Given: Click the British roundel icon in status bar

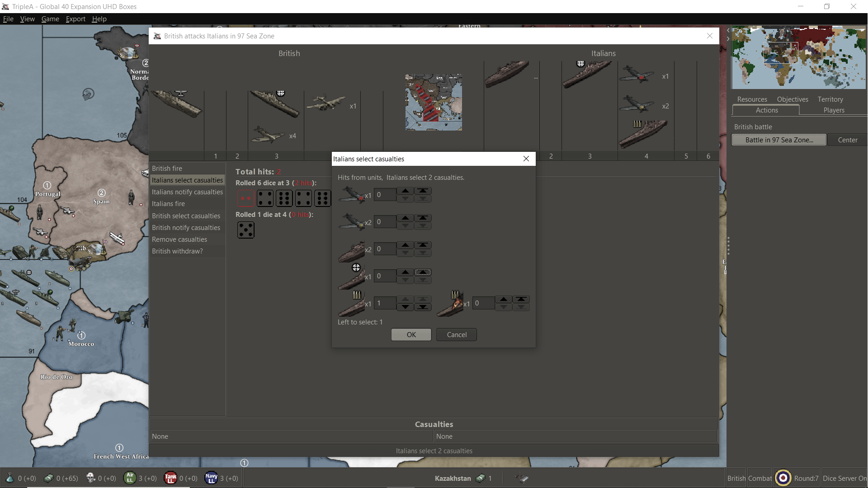Looking at the screenshot, I should pyautogui.click(x=783, y=478).
